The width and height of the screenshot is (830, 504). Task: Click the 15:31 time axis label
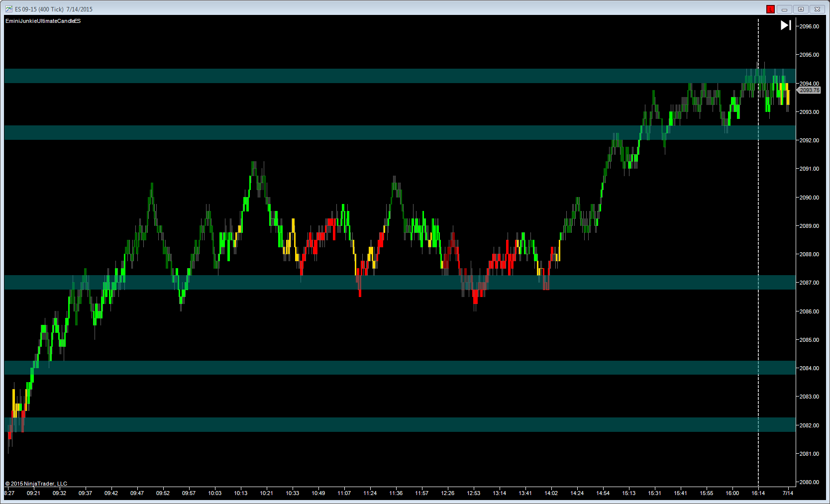pyautogui.click(x=654, y=493)
